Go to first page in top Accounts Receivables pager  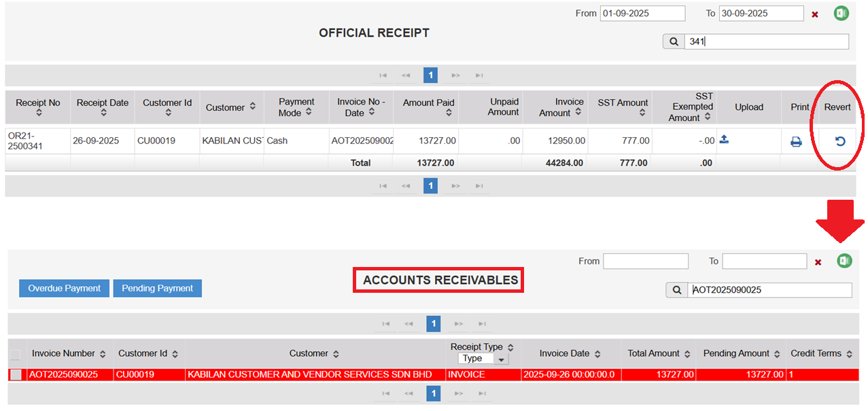(x=386, y=324)
